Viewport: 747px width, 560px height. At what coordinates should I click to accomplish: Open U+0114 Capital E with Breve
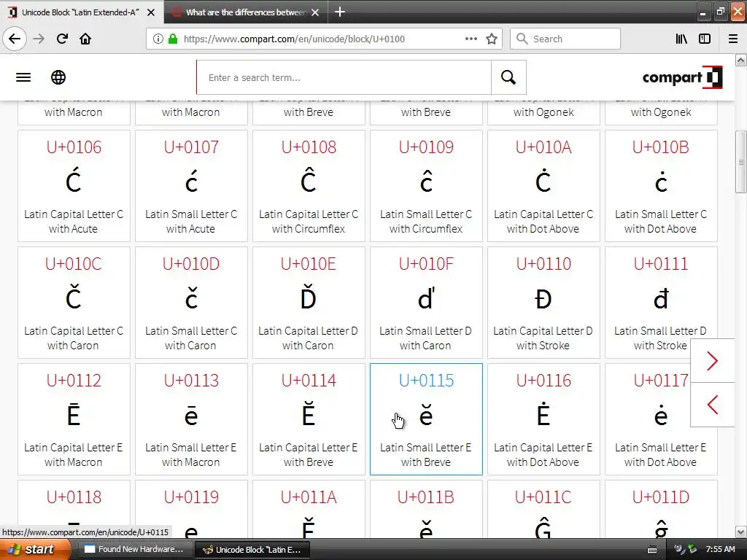(x=309, y=419)
